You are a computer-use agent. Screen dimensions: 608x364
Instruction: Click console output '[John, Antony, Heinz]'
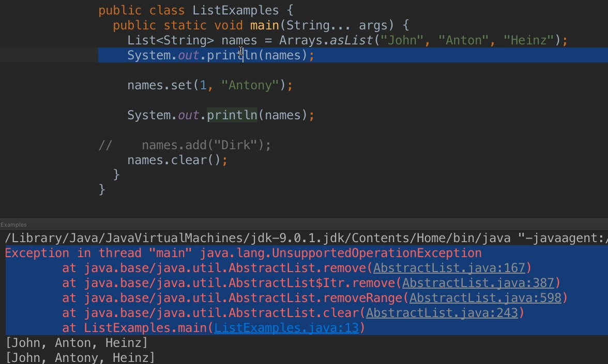80,357
